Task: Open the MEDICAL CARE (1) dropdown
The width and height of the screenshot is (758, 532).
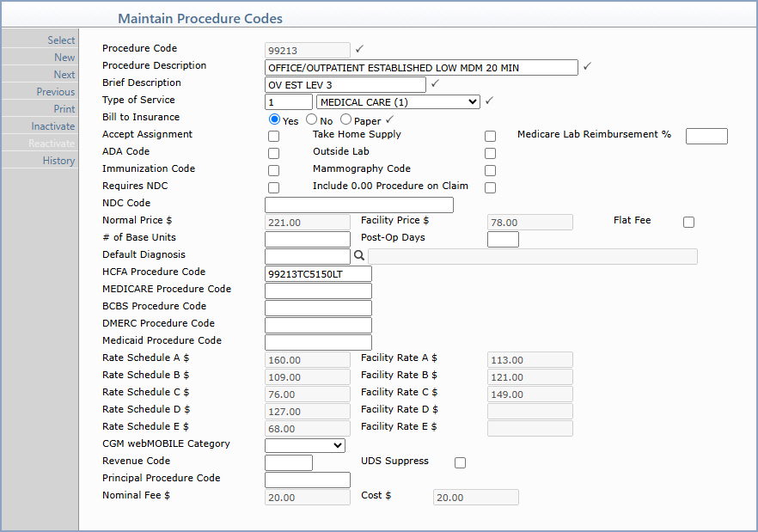Action: pyautogui.click(x=399, y=102)
